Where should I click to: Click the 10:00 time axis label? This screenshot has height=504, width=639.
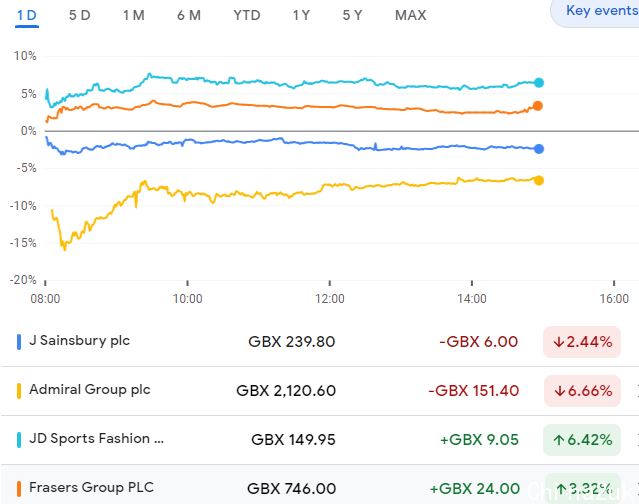click(x=187, y=299)
